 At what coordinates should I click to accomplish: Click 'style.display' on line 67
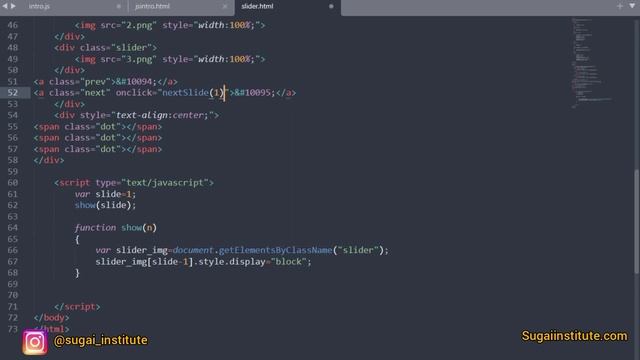tap(232, 261)
